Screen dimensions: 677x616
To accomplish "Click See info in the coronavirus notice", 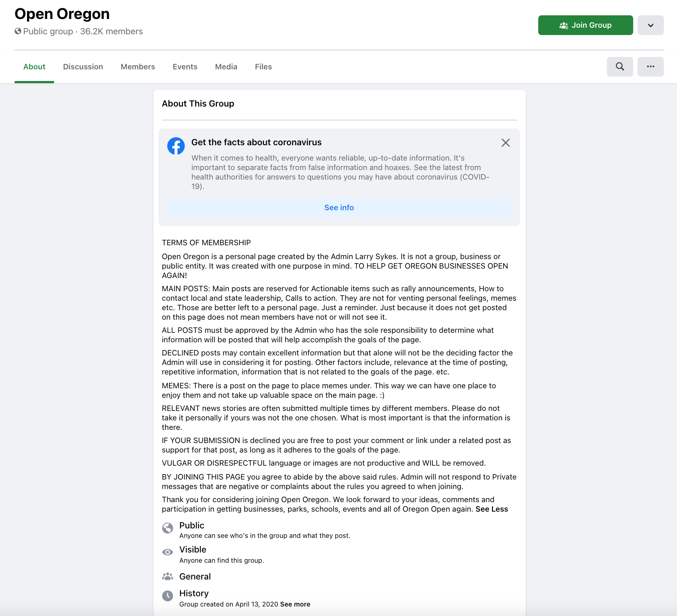I will (x=339, y=207).
